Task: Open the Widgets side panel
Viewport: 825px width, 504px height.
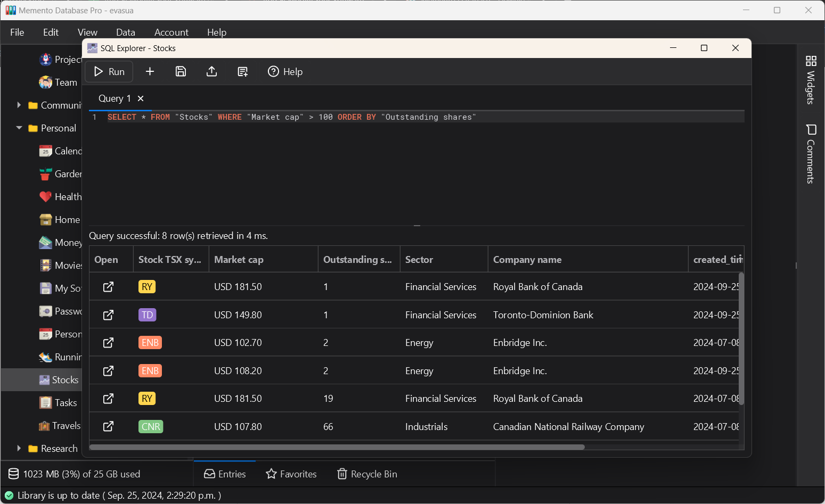Action: 811,80
